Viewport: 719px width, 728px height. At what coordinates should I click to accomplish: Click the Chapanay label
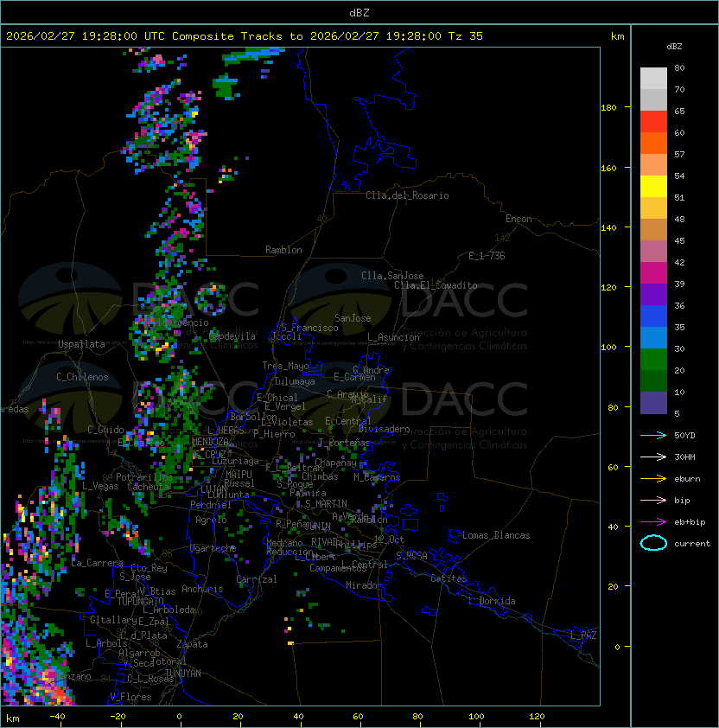[335, 463]
